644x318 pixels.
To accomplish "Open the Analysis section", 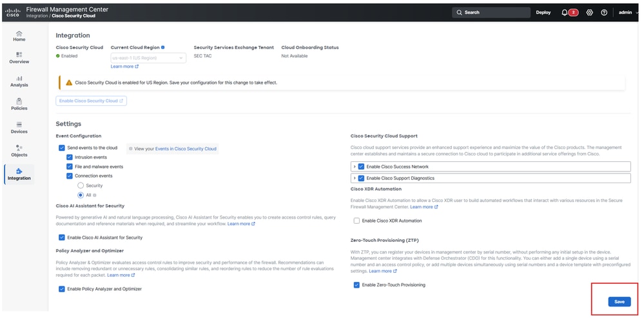I will pyautogui.click(x=19, y=81).
